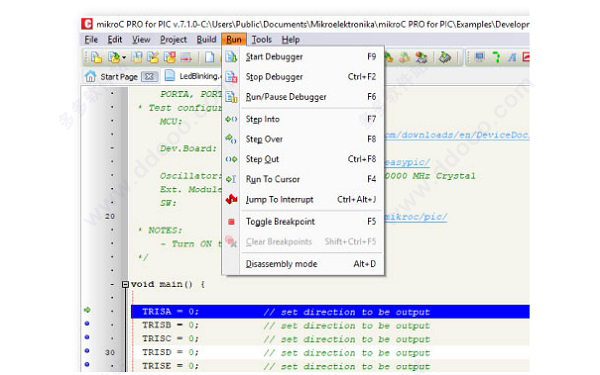Click the green execution arrow in gutter
The height and width of the screenshot is (375, 600).
click(x=87, y=310)
